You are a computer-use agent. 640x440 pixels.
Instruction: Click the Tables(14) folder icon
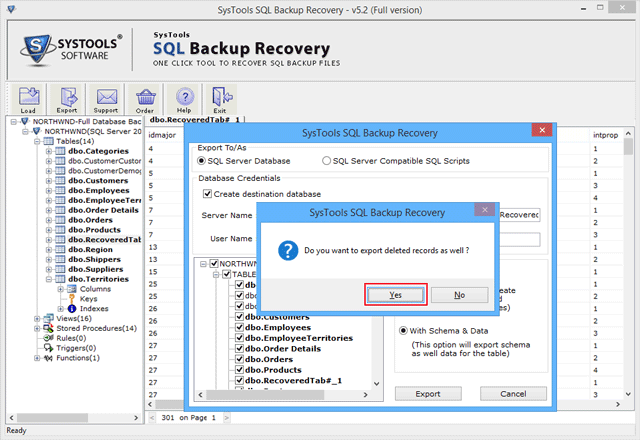(48, 141)
